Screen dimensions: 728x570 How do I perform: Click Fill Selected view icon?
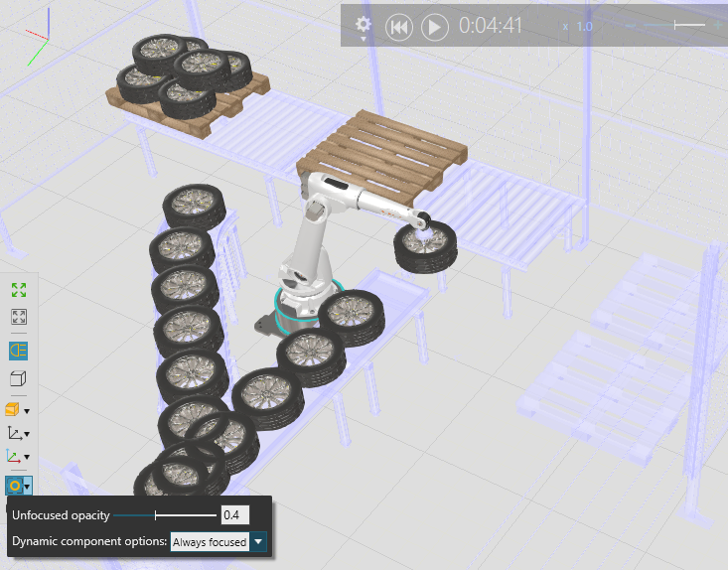19,317
